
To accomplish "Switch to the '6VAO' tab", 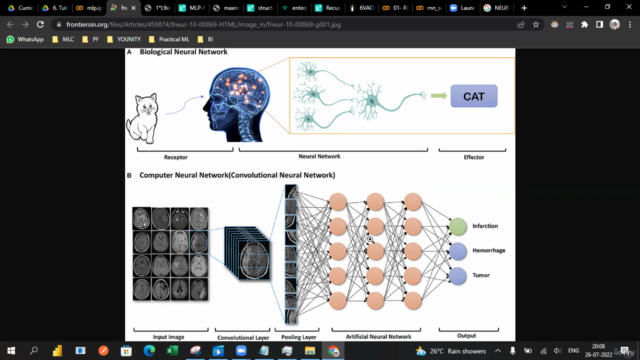I will (x=362, y=8).
